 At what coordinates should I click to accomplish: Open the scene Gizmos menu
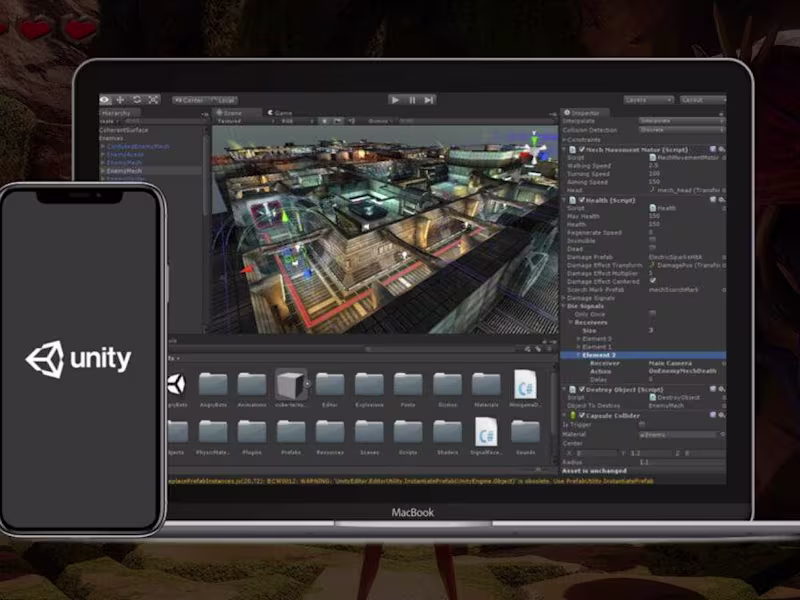click(380, 121)
